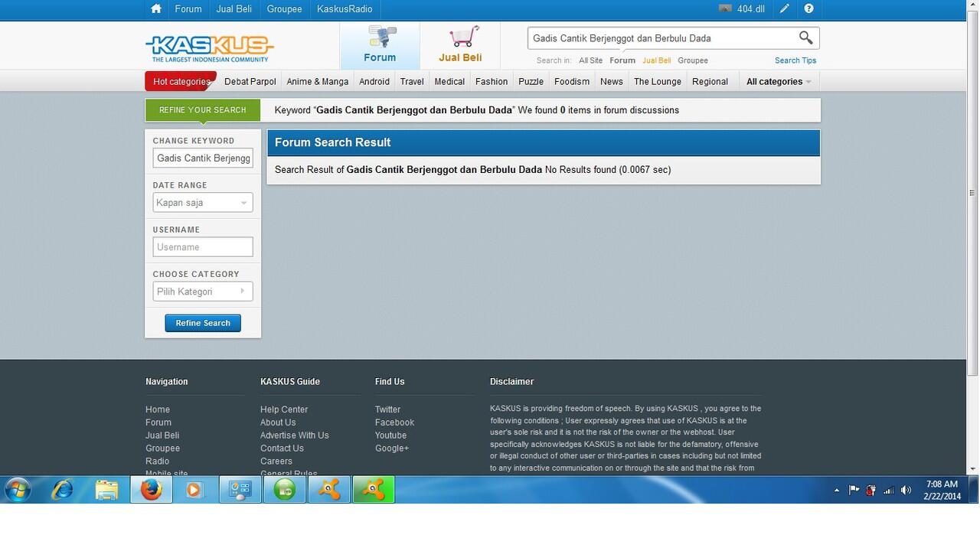
Task: Open the 404.dll user profile
Action: pos(742,9)
